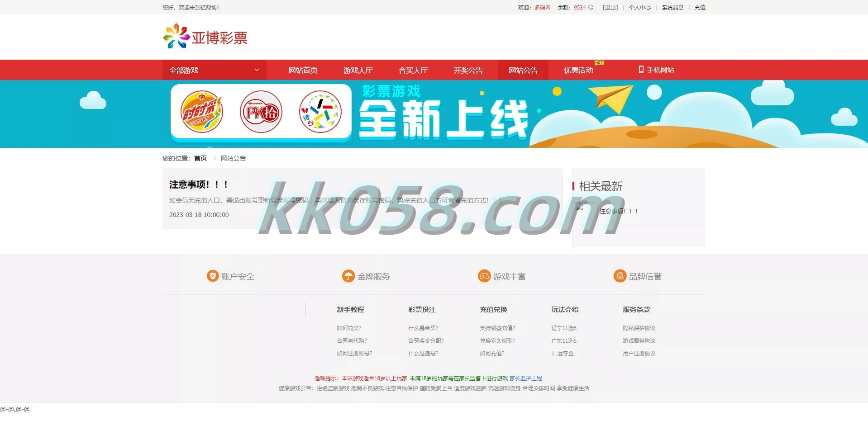This screenshot has width=868, height=425.
Task: Click the 多码网 username link
Action: pyautogui.click(x=542, y=7)
